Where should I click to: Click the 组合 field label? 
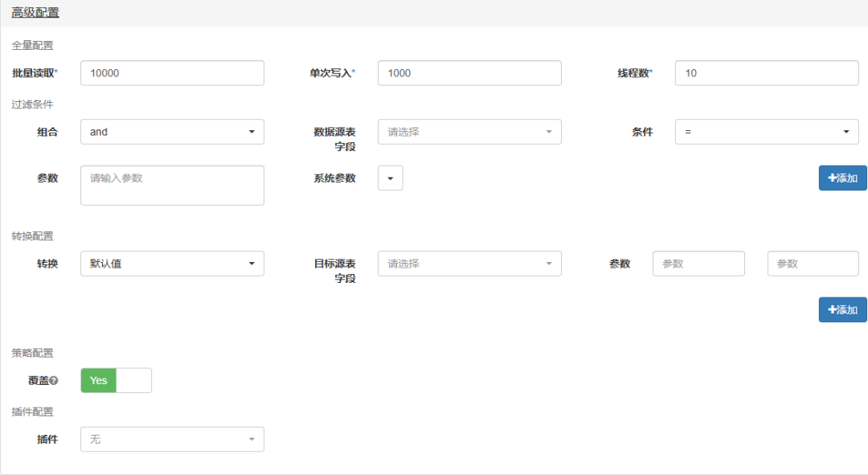point(47,132)
